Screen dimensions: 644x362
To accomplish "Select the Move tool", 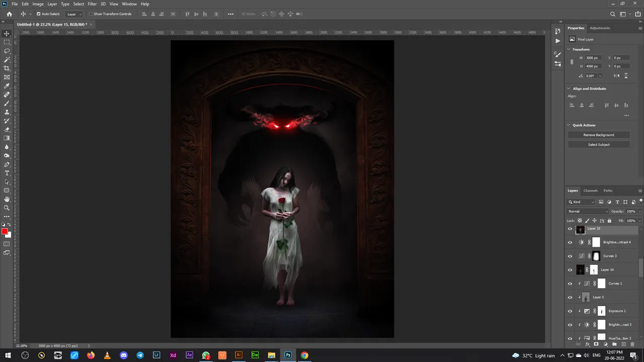I will tap(7, 34).
